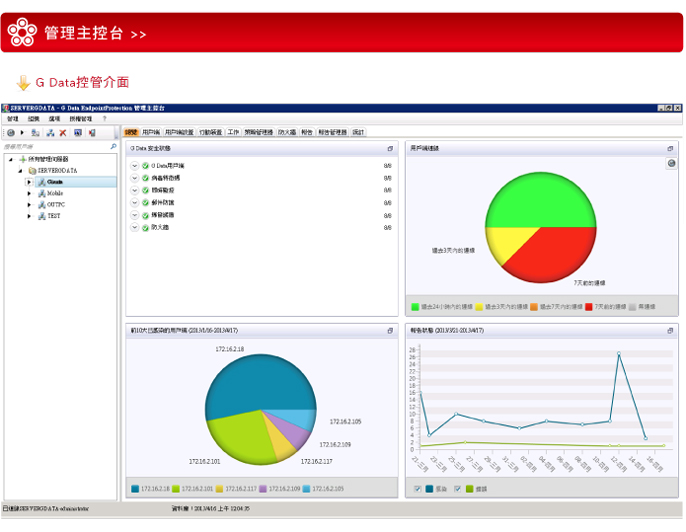686x532 pixels.
Task: Toggle the blue series checkbox in report chart legend
Action: pos(418,489)
